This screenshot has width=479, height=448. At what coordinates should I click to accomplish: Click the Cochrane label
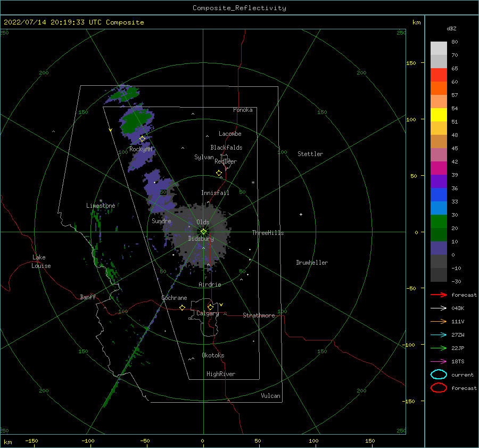pyautogui.click(x=174, y=298)
